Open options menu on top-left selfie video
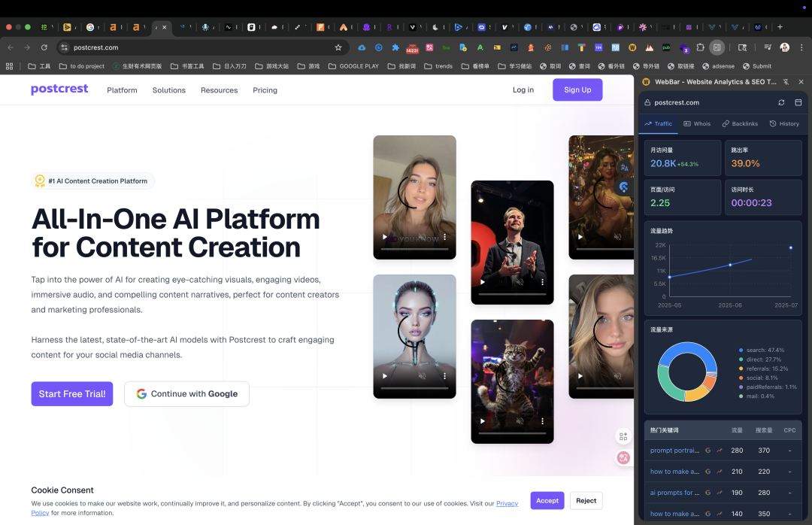Screen dimensions: 812x525 445,237
